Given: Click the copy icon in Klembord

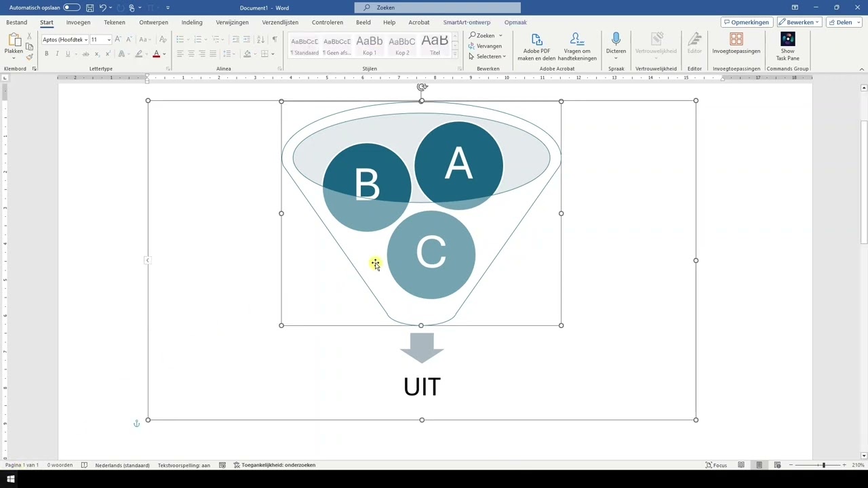Looking at the screenshot, I should 29,47.
